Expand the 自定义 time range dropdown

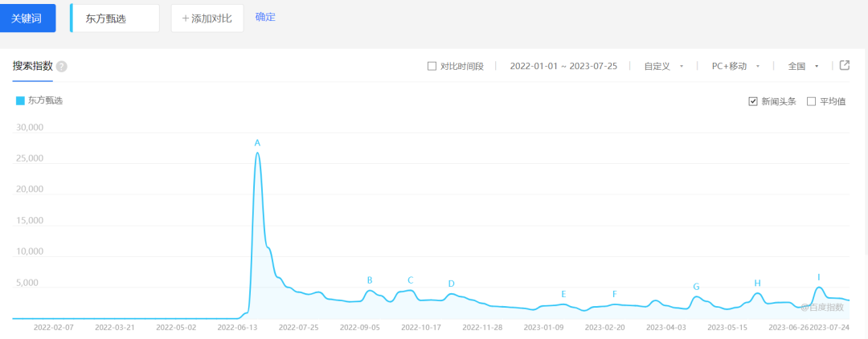[663, 66]
